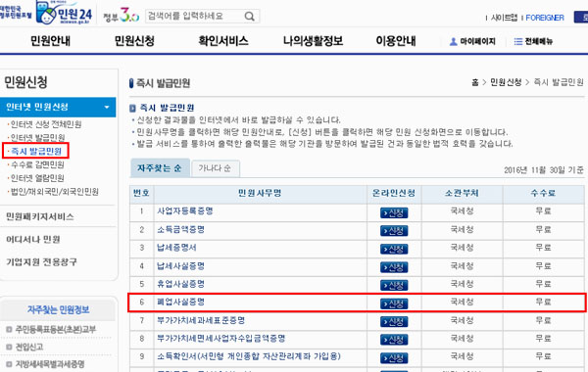Open 주민등록표등본(초본)교부 quick link
The width and height of the screenshot is (588, 372).
(x=56, y=329)
